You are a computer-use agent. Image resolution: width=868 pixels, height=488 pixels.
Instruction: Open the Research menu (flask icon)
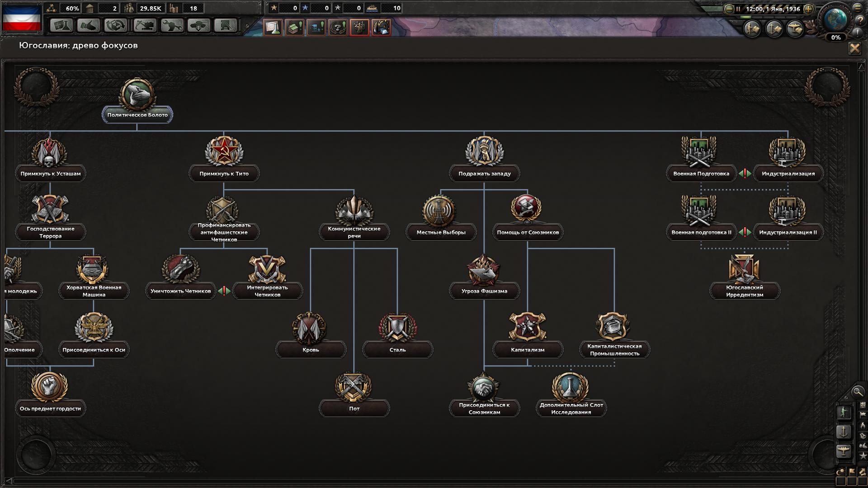pos(61,25)
